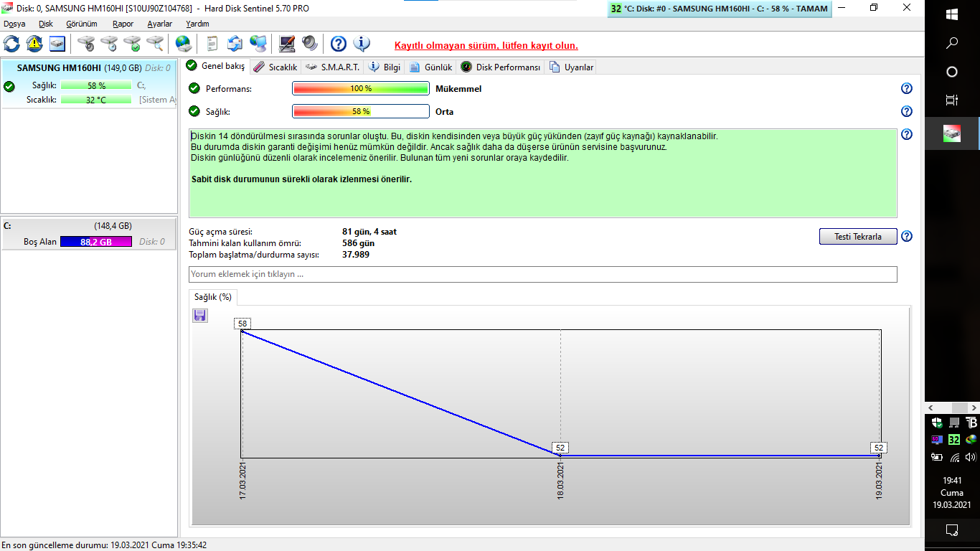Click the Wi-Fi icon in the system tray
Screen dimensions: 980x551
[x=954, y=457]
